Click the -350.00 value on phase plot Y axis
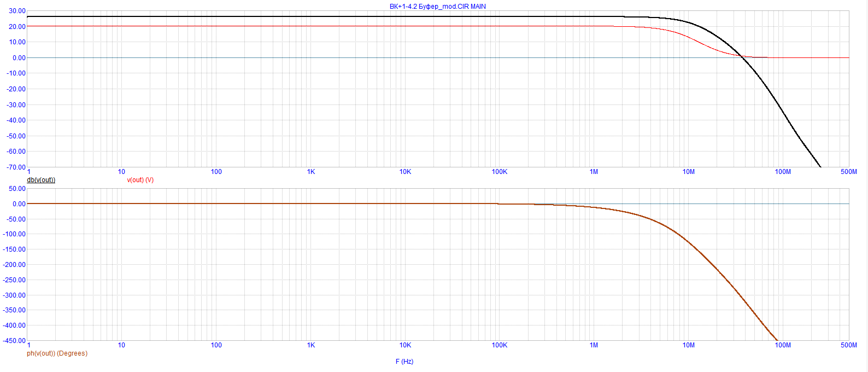868x372 pixels. (14, 310)
